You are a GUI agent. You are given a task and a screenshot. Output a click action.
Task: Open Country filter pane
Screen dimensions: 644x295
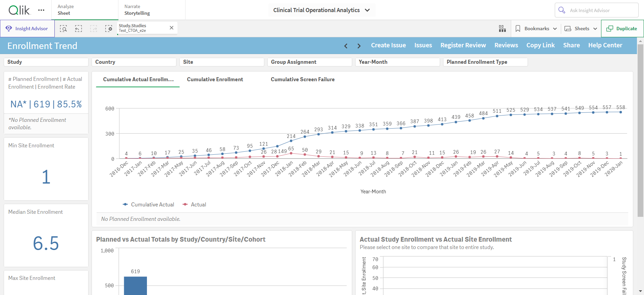pyautogui.click(x=134, y=62)
